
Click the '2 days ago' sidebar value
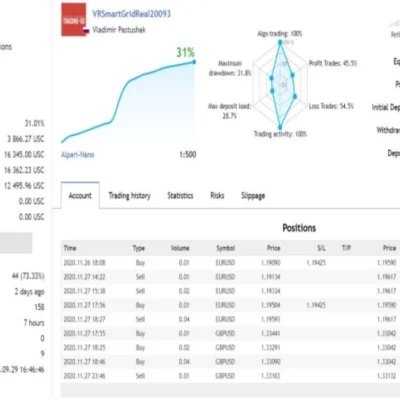(29, 292)
